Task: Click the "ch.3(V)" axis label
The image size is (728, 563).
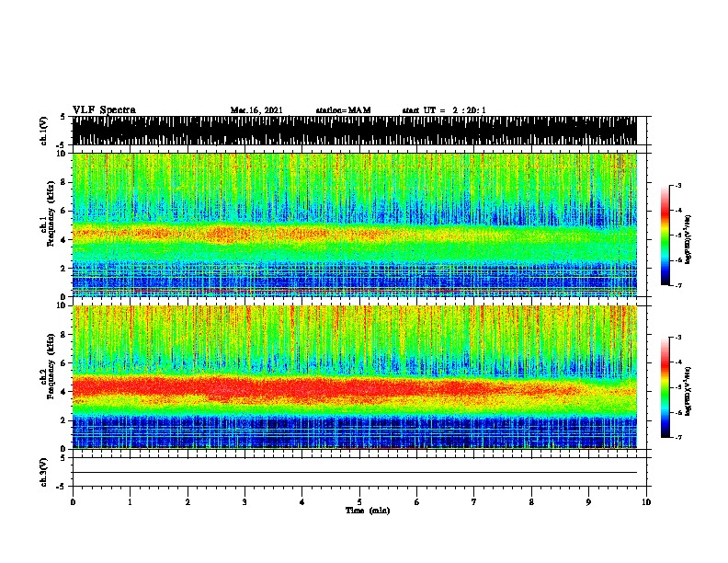Action: pos(44,472)
